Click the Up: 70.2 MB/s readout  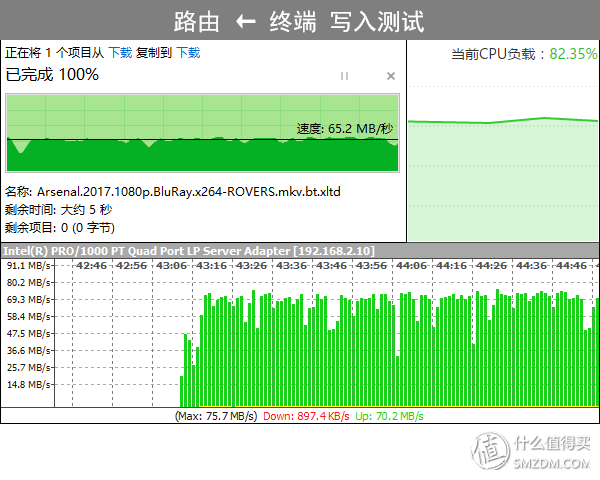point(389,416)
